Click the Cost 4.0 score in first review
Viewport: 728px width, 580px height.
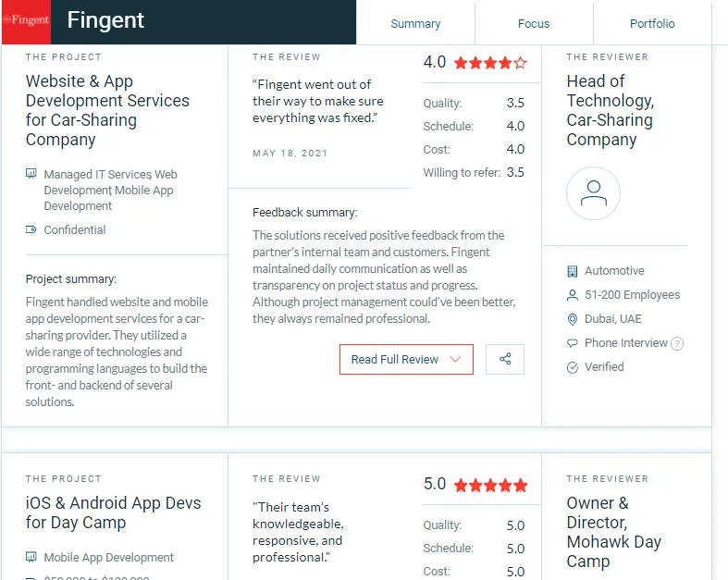tap(515, 149)
